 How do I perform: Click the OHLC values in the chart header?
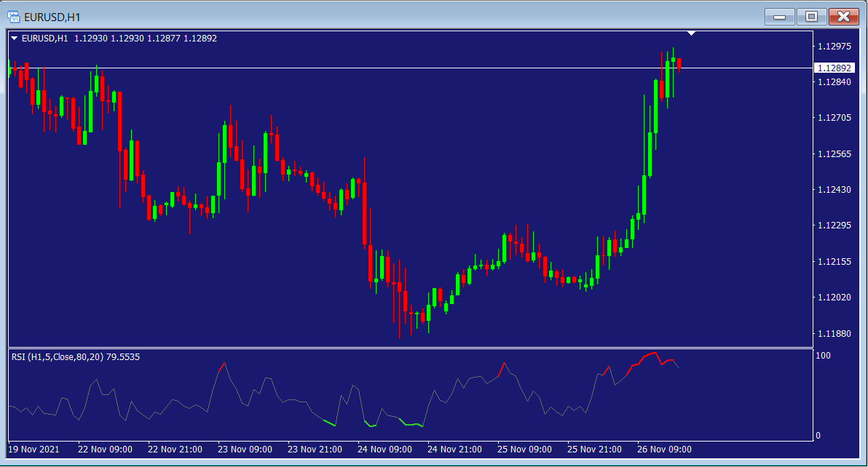pyautogui.click(x=145, y=39)
